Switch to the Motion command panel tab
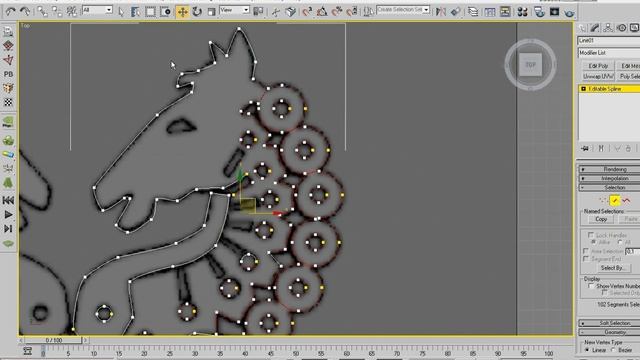The image size is (640, 360). (x=621, y=28)
